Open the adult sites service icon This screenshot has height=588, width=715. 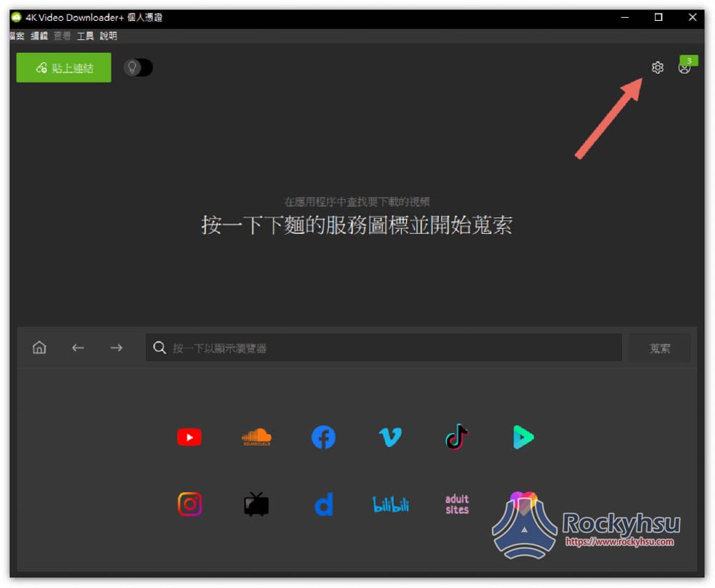click(457, 504)
